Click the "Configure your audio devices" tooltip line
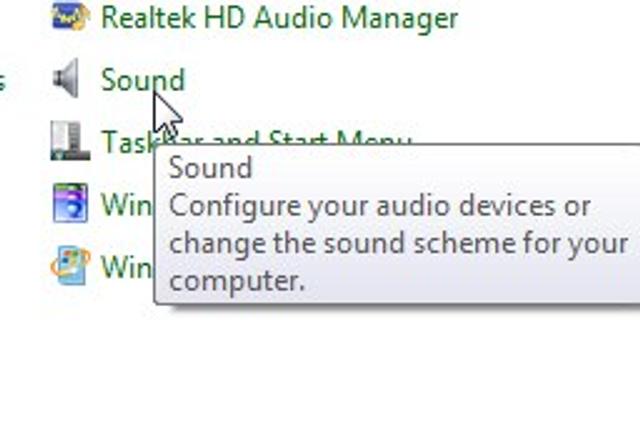Image resolution: width=640 pixels, height=423 pixels. click(379, 206)
